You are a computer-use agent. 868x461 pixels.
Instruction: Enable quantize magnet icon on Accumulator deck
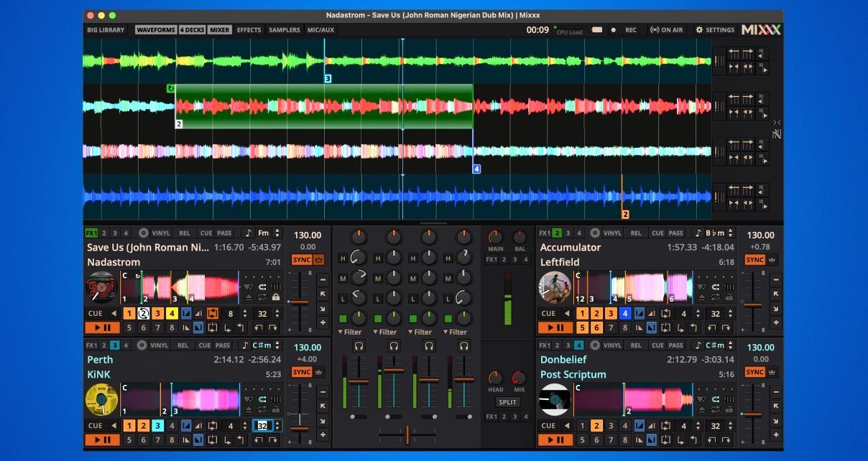(x=716, y=287)
